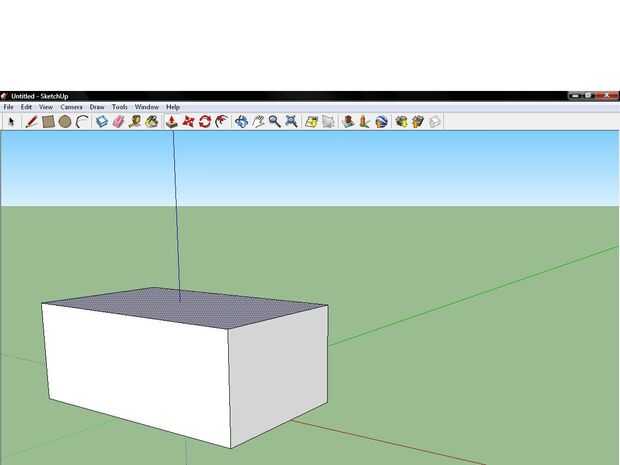Click the Zoom Extents icon

291,121
